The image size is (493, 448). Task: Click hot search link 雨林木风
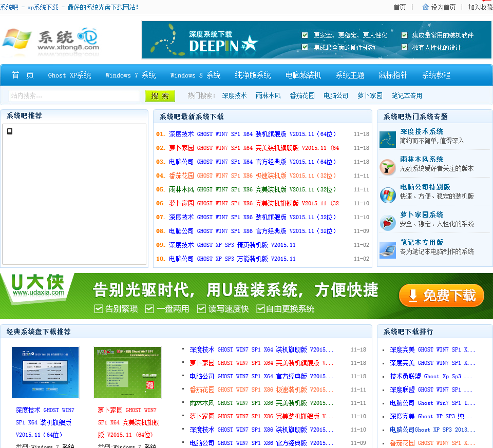pos(268,96)
